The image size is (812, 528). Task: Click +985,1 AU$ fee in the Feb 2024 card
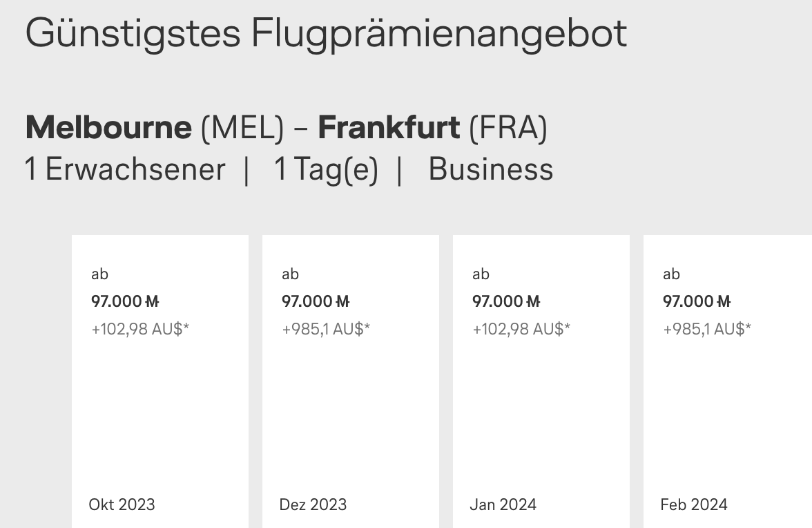pyautogui.click(x=707, y=329)
